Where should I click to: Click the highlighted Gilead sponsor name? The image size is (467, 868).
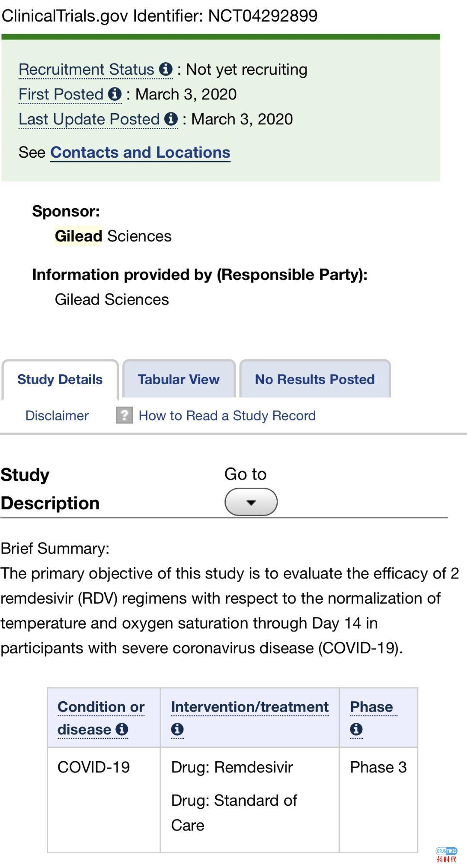click(x=78, y=236)
